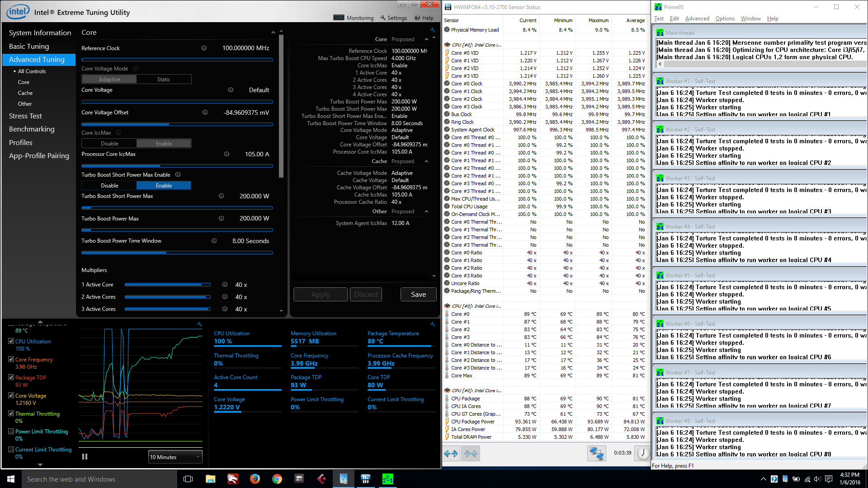Open the Stress Test section
Screen dimensions: 868x488
(25, 116)
